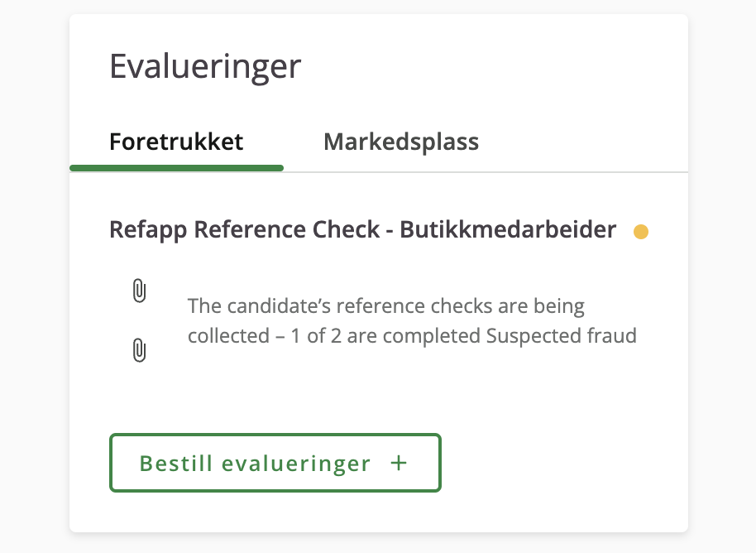Click "The candidate's reference checks are being" line
Image resolution: width=756 pixels, height=553 pixels.
click(386, 306)
